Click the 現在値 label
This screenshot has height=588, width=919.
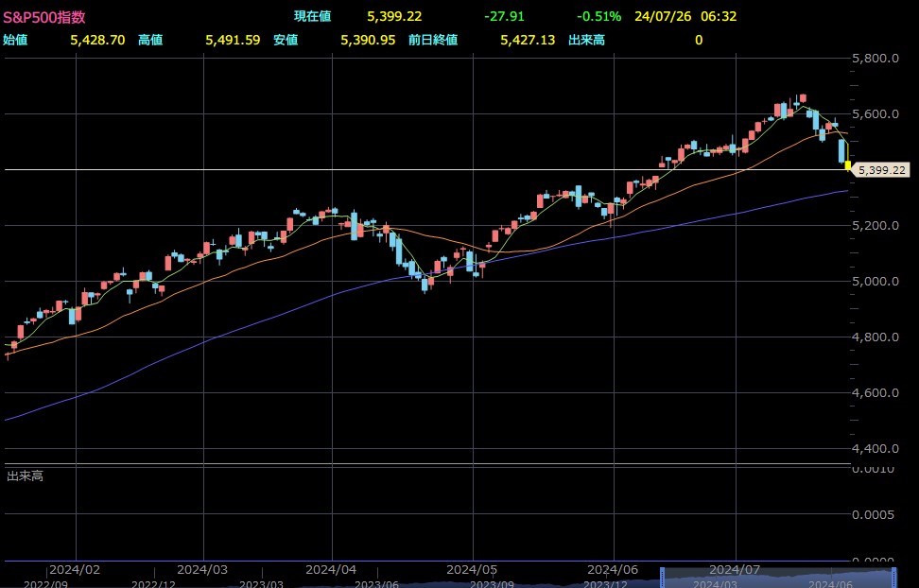tap(312, 16)
